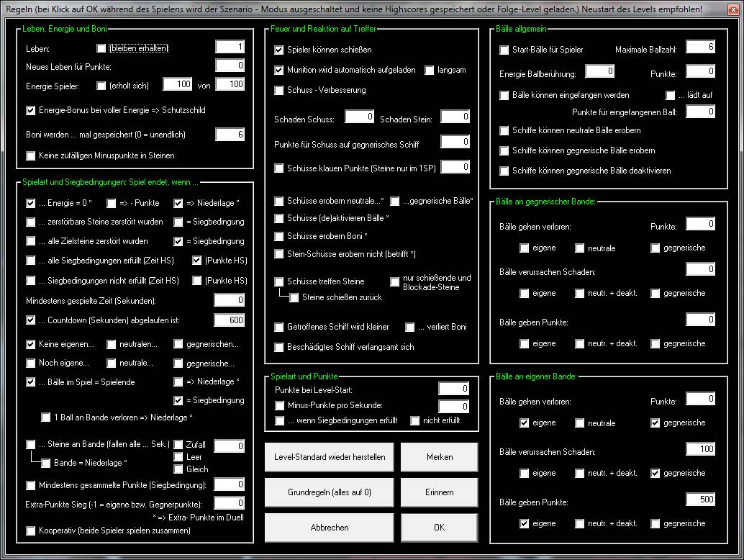Screen dimensions: 744x560
Task: Tick Start-Bälle für Spieler checkbox
Action: pyautogui.click(x=504, y=50)
